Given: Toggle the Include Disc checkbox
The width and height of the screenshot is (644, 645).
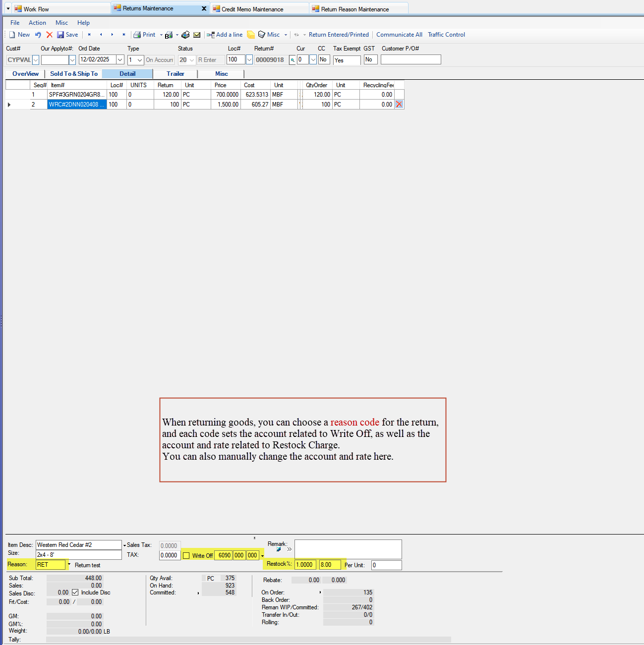Looking at the screenshot, I should [x=75, y=592].
